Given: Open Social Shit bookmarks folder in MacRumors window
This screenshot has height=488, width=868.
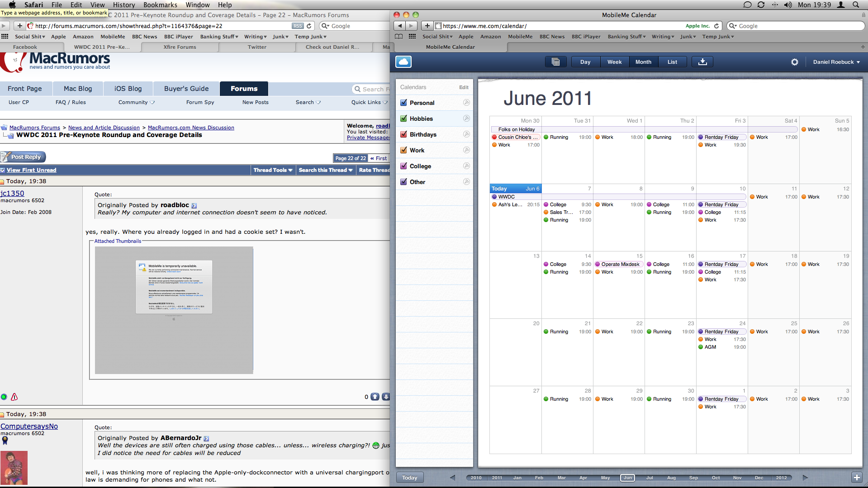Looking at the screenshot, I should click(30, 37).
